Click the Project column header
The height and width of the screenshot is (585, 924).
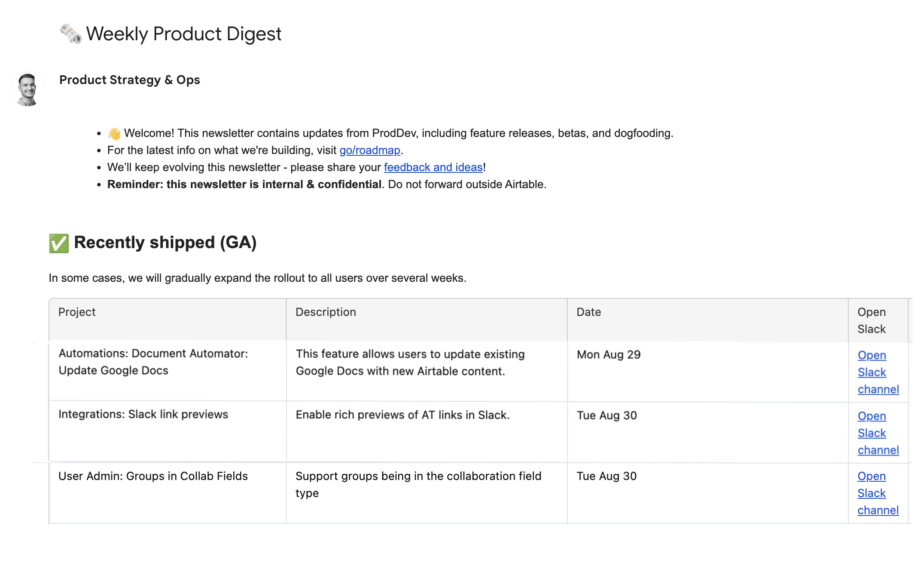click(77, 312)
